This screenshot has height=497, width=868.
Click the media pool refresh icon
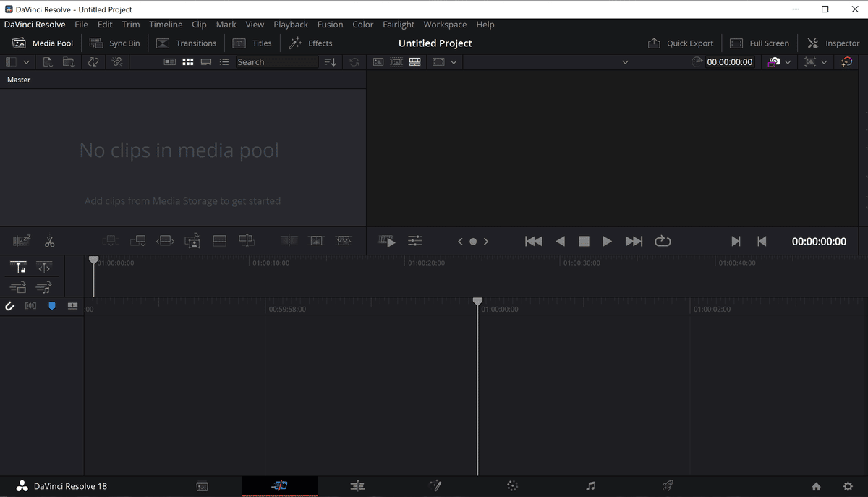(x=354, y=62)
